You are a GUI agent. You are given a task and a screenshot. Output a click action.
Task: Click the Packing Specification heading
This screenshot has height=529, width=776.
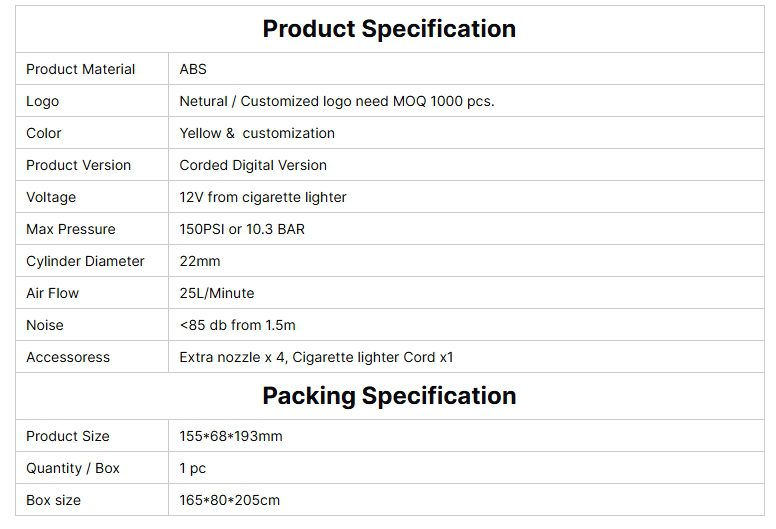(389, 396)
